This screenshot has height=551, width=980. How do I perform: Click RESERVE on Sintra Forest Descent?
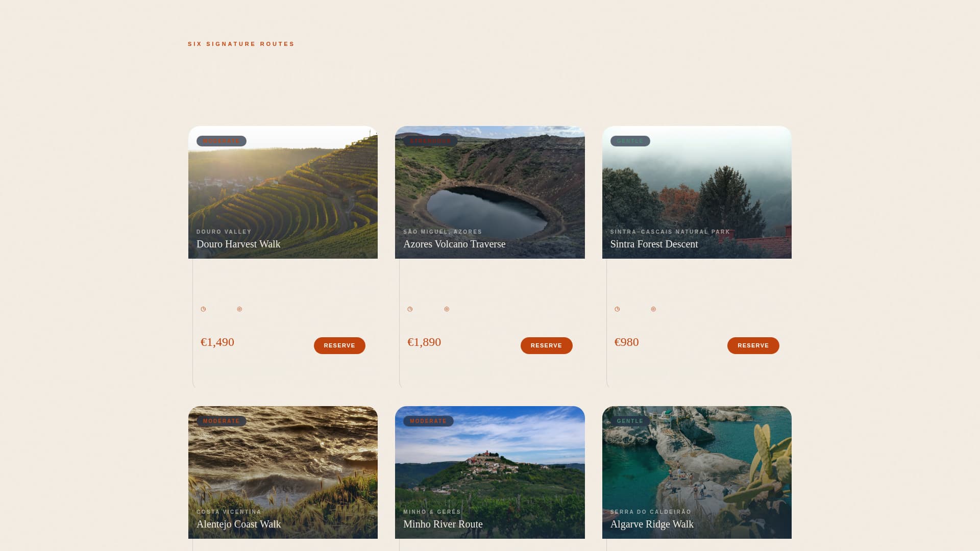753,345
